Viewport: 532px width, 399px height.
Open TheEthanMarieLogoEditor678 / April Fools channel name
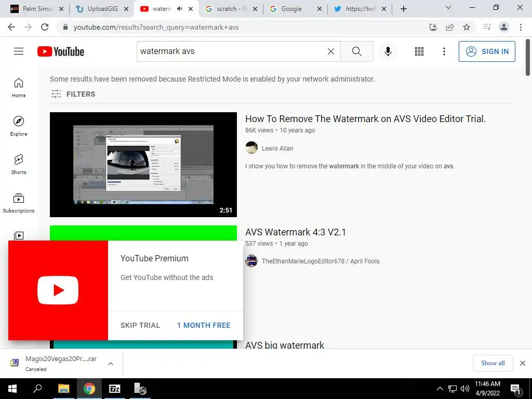[x=321, y=261]
